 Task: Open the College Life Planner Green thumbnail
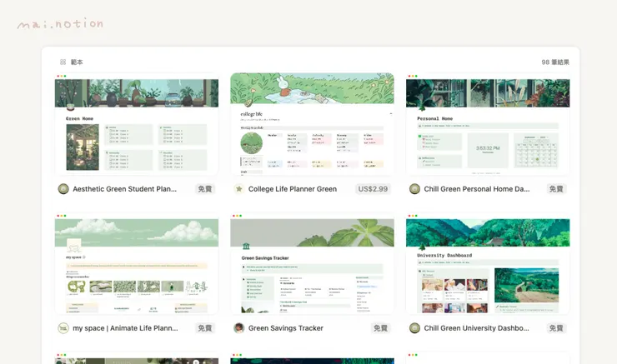[312, 124]
